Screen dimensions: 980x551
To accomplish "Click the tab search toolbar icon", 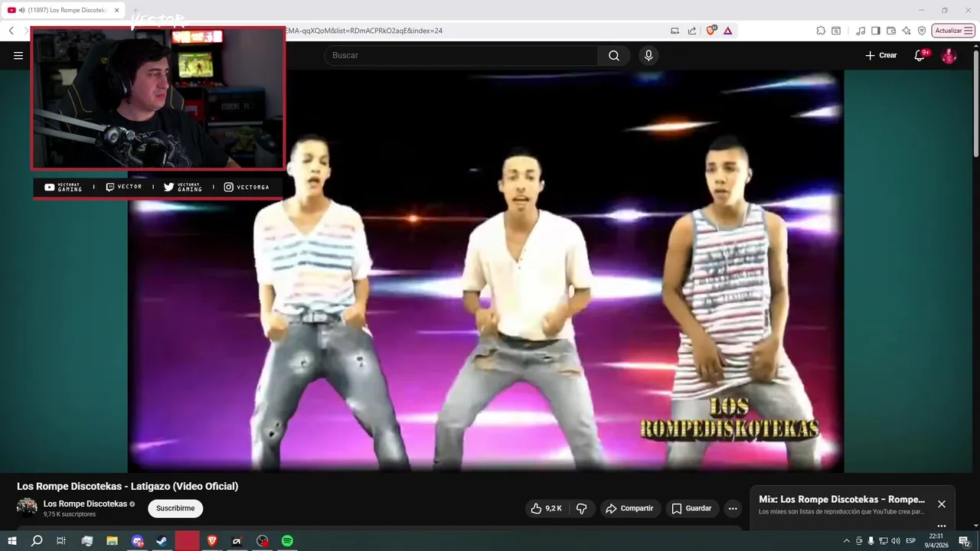I will [836, 31].
